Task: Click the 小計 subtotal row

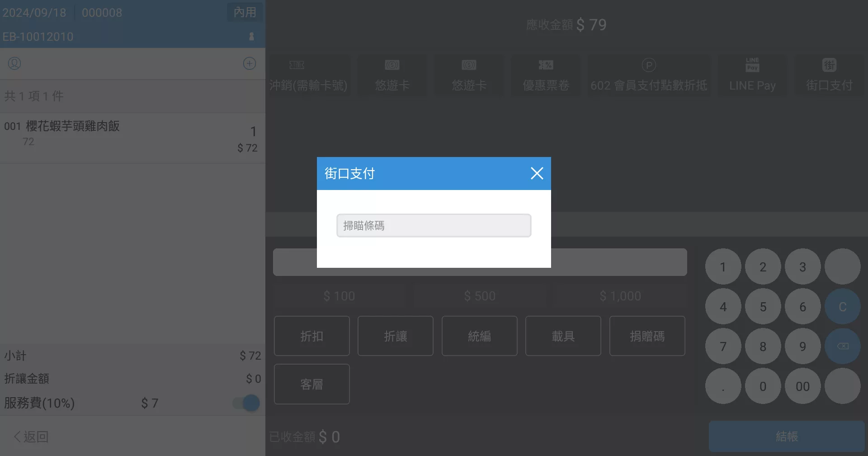Action: (x=132, y=356)
